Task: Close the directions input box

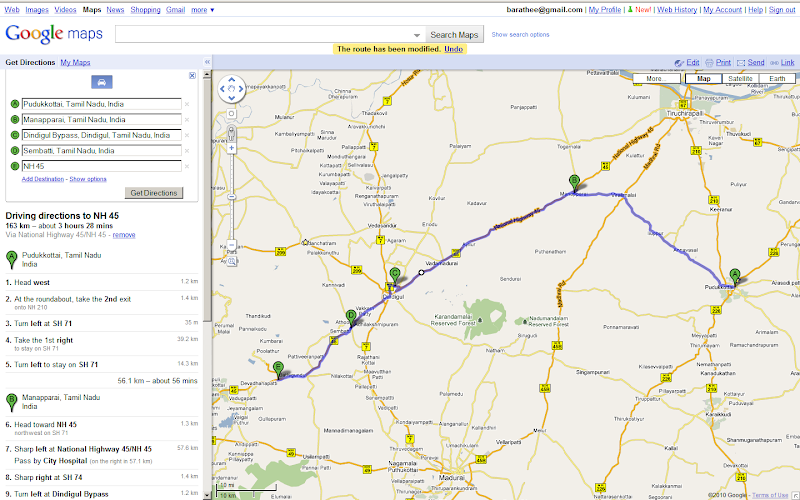Action: (x=192, y=76)
